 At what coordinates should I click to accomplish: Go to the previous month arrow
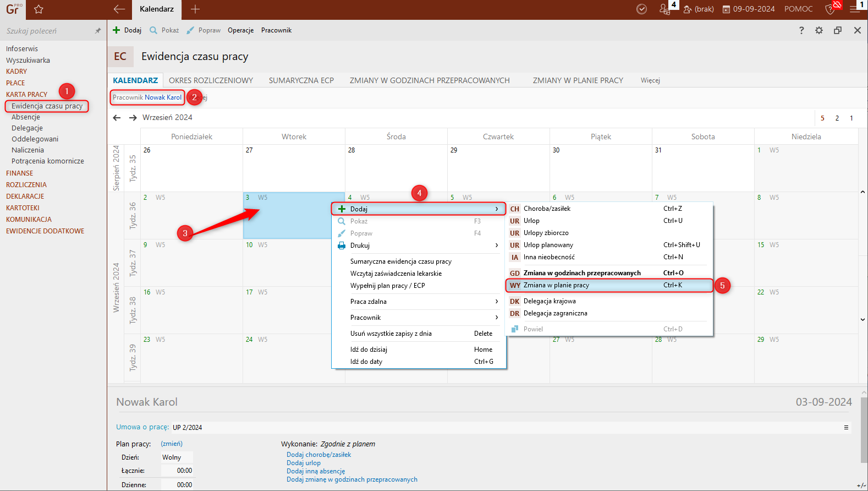pos(117,118)
